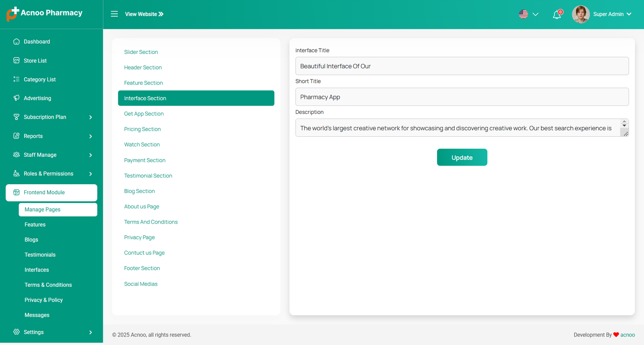The image size is (644, 345).
Task: Expand the Staff Manage menu
Action: [x=91, y=155]
